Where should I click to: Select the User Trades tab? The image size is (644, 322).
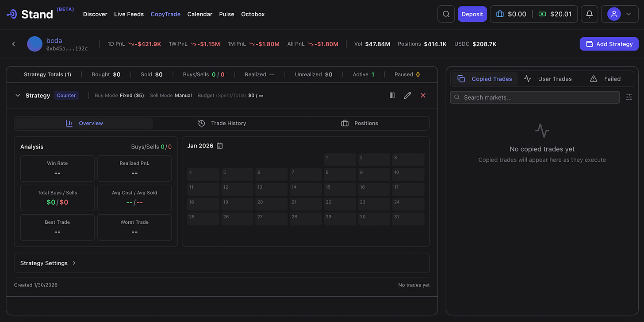548,79
